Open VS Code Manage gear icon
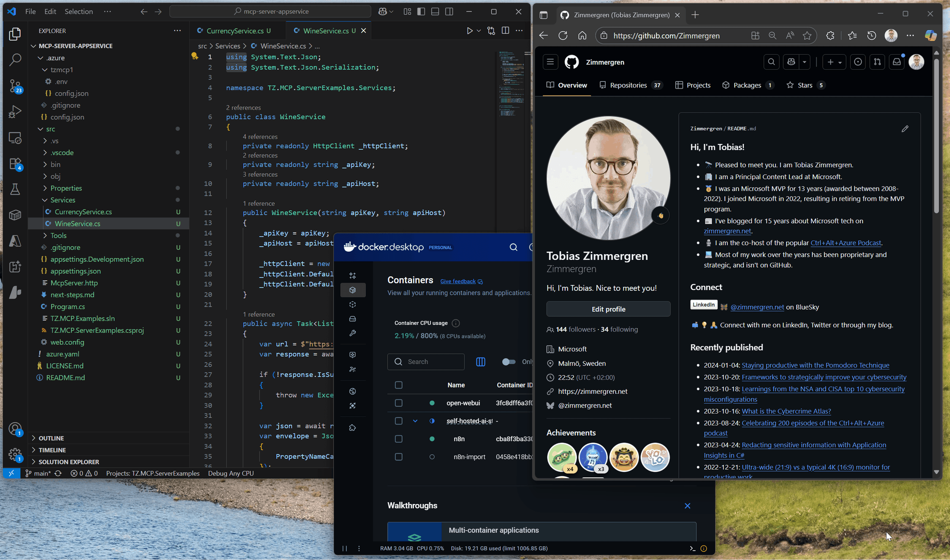This screenshot has width=950, height=560. 15,455
